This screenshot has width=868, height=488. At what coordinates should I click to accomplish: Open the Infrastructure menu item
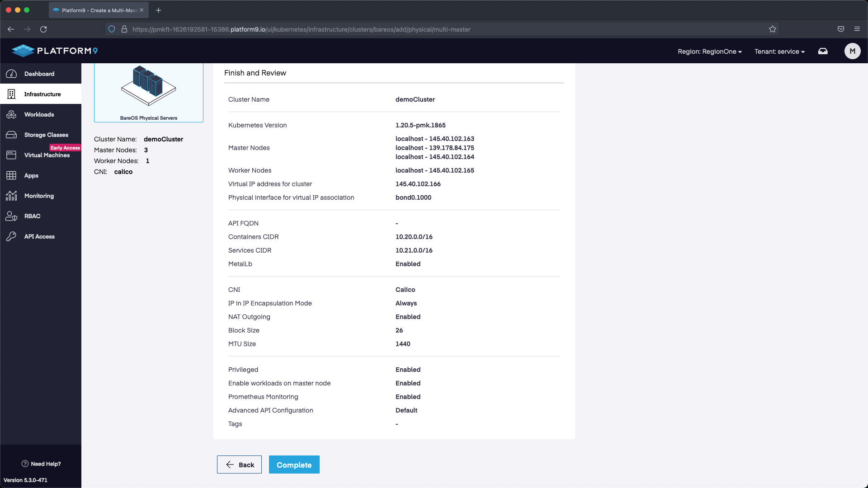41,94
